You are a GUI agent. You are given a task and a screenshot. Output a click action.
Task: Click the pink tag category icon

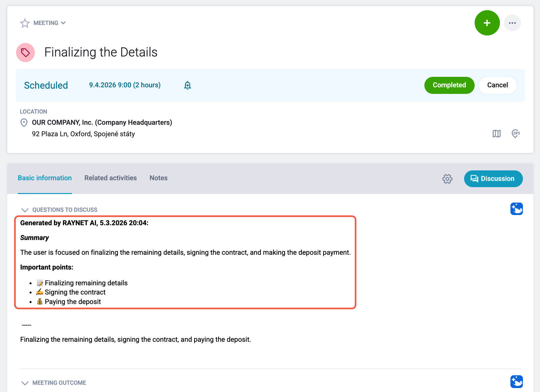[26, 53]
